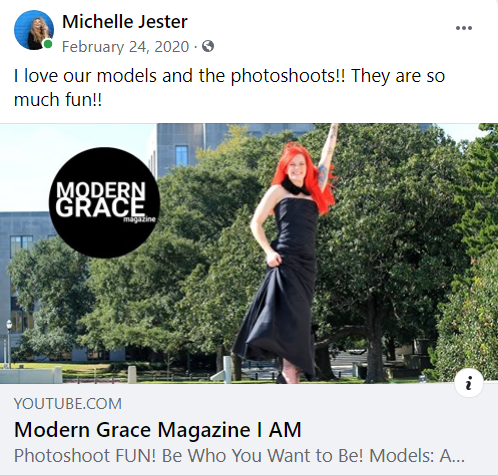This screenshot has height=476, width=498.
Task: Click the building behind the logo
Action: (180, 150)
